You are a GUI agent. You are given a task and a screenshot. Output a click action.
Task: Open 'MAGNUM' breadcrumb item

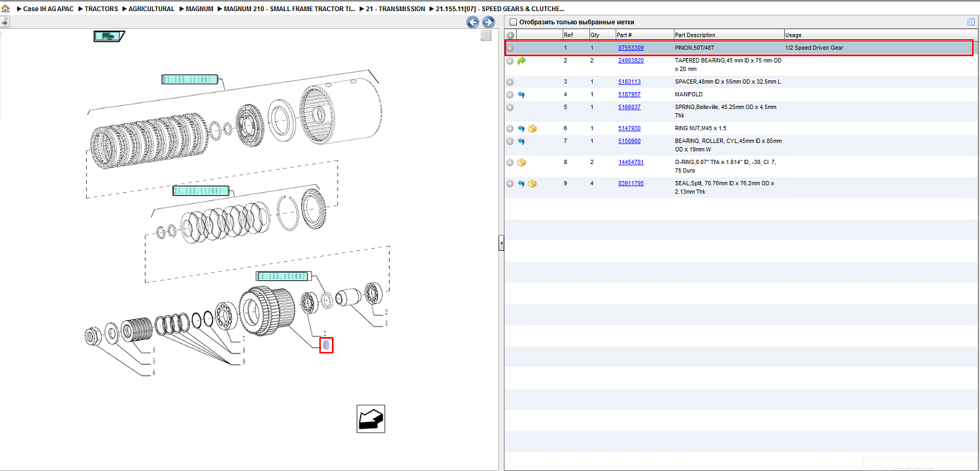pyautogui.click(x=199, y=9)
